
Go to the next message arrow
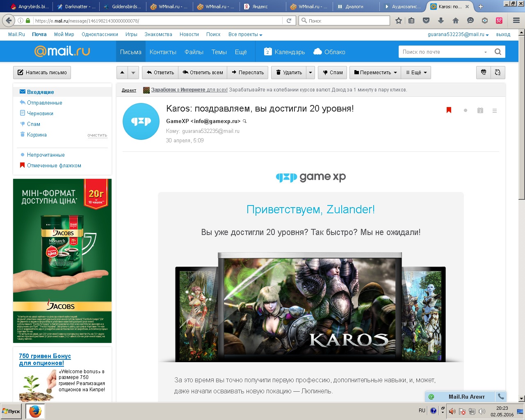pyautogui.click(x=133, y=72)
